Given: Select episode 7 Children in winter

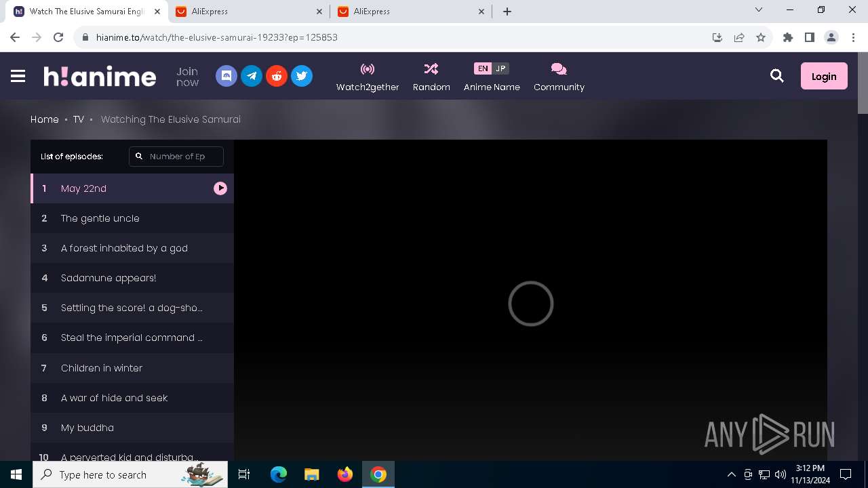Looking at the screenshot, I should pyautogui.click(x=132, y=368).
